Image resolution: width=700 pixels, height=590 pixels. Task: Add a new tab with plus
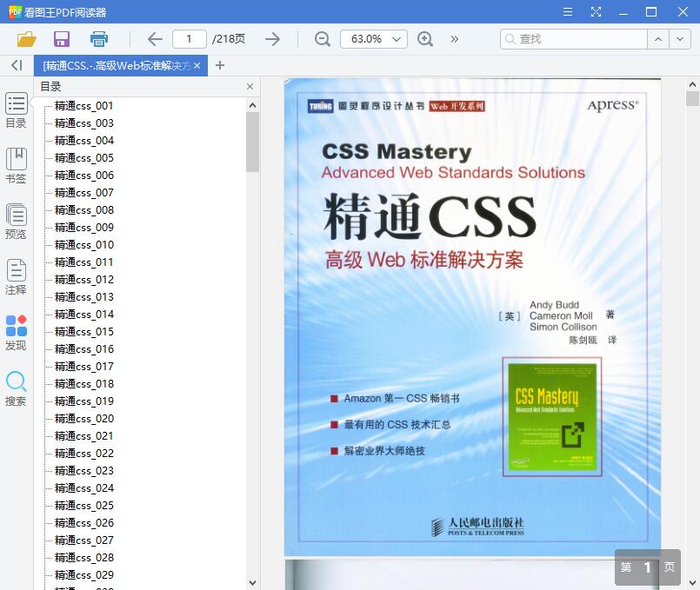point(220,65)
